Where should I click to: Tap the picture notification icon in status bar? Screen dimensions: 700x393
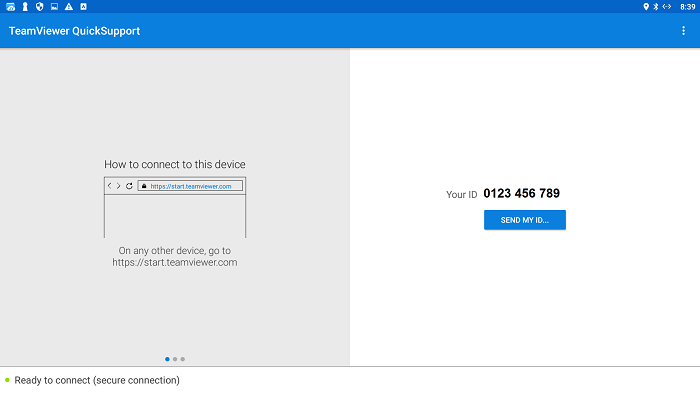click(x=54, y=7)
